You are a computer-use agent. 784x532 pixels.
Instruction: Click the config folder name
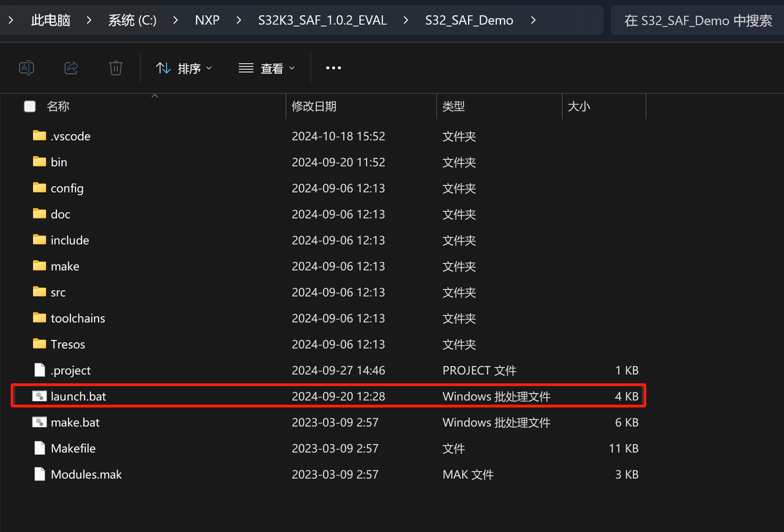pos(67,188)
